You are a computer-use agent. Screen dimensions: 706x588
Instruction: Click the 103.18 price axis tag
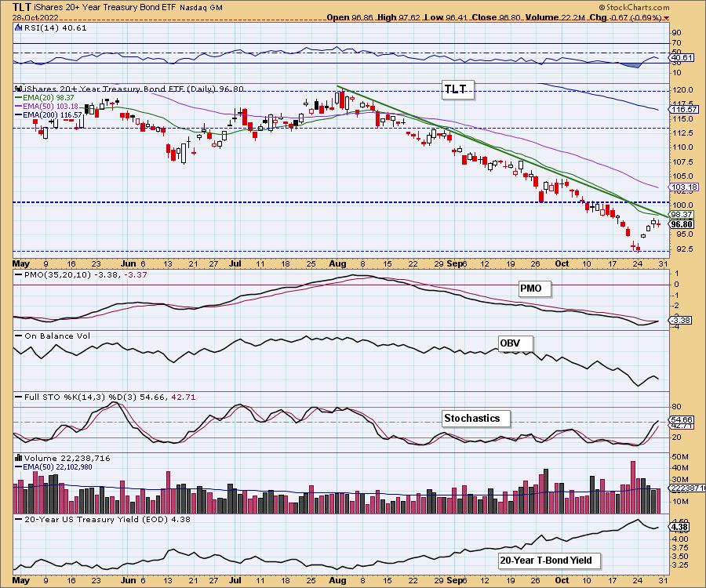click(684, 187)
